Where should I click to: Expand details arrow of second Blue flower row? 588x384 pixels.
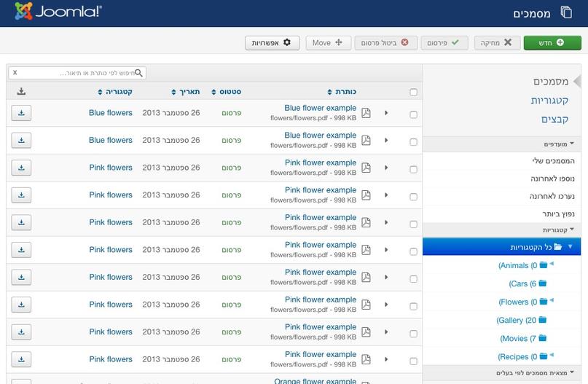click(386, 140)
